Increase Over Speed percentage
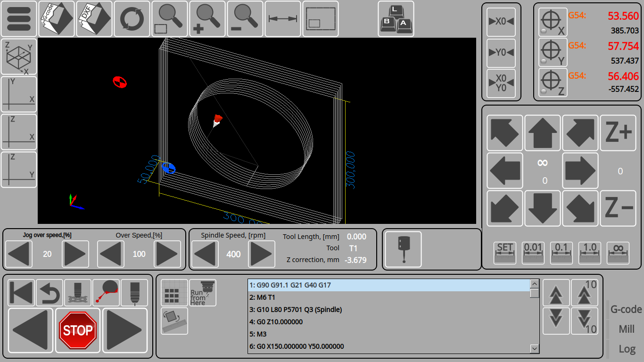This screenshot has width=644, height=362. click(167, 254)
